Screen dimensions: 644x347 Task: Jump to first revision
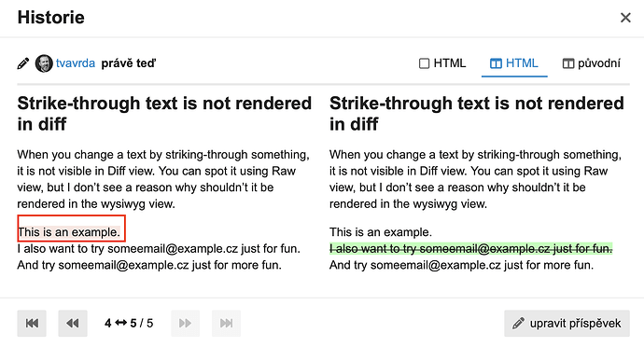[32, 323]
